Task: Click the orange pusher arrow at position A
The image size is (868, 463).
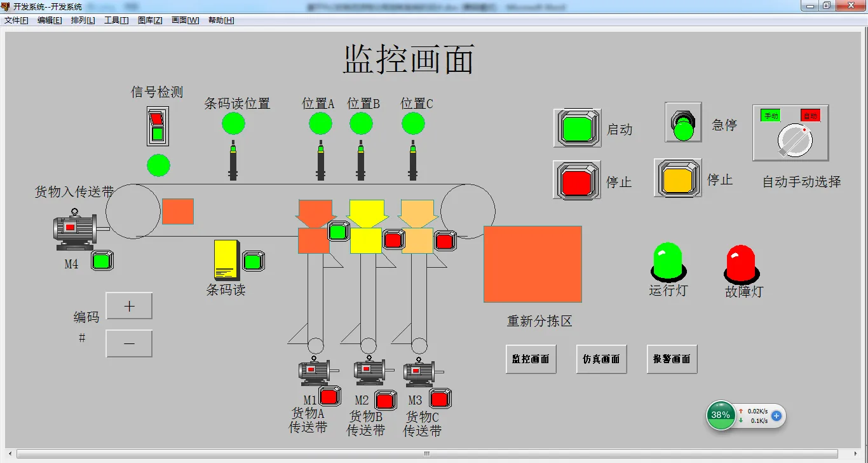Action: tap(315, 213)
